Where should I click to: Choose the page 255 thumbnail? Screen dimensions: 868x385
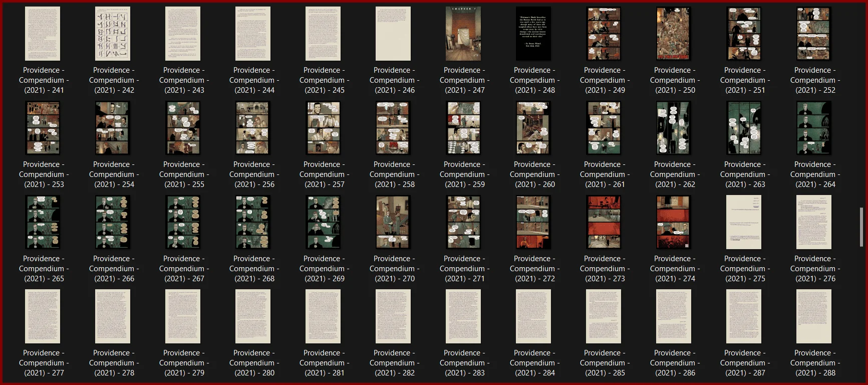coord(183,128)
